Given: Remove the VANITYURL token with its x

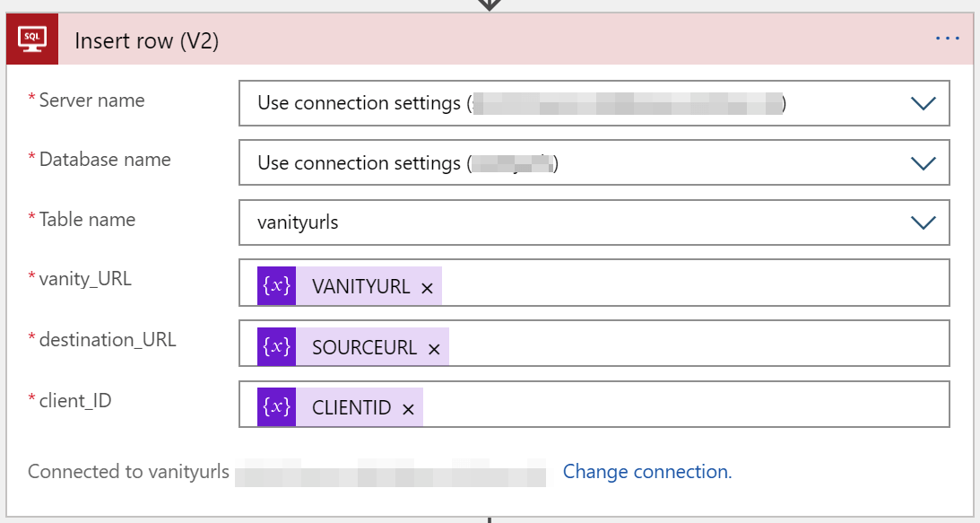Looking at the screenshot, I should pos(426,286).
